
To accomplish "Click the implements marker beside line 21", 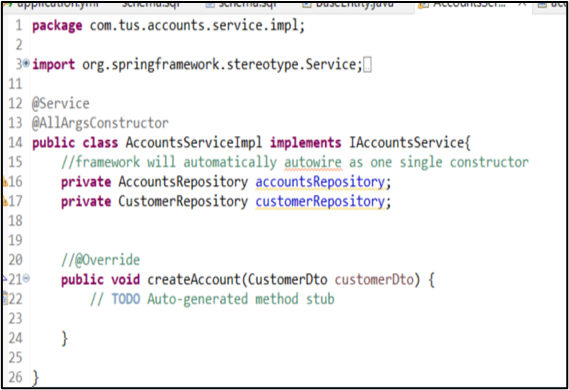I will coord(5,279).
